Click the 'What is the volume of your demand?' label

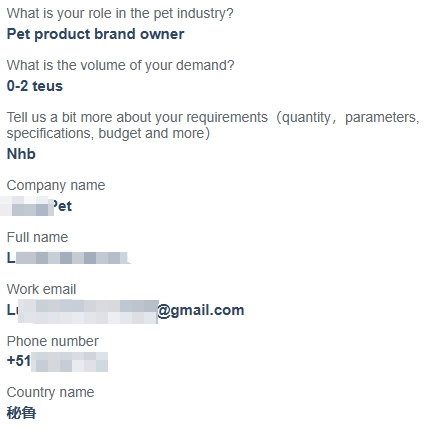[120, 66]
